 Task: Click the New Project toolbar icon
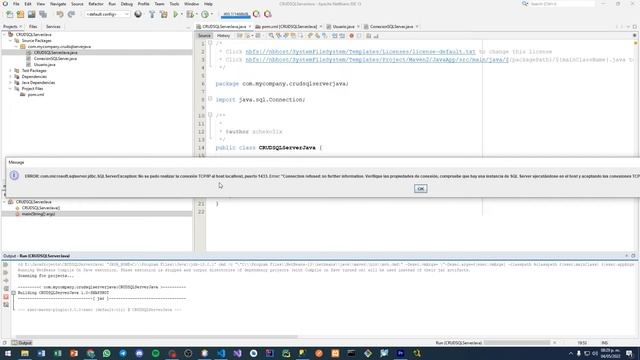coord(20,14)
